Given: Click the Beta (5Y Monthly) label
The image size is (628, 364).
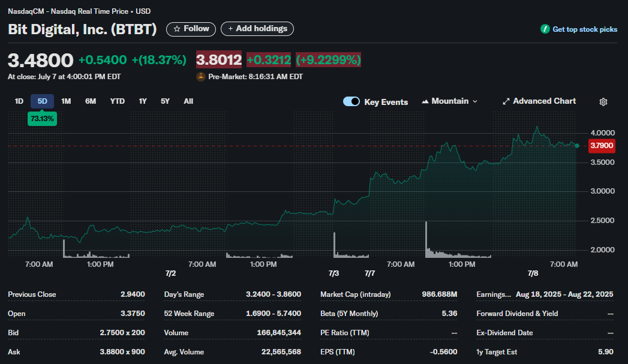Looking at the screenshot, I should (x=349, y=314).
